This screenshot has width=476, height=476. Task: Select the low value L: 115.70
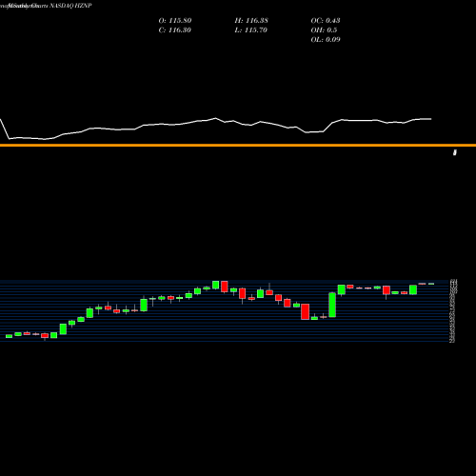250,30
